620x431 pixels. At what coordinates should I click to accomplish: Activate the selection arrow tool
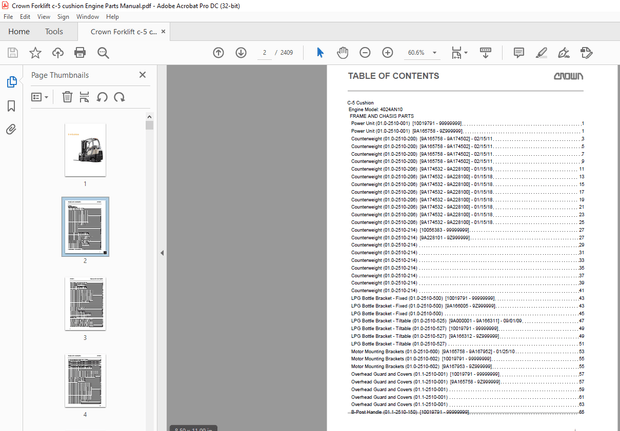(320, 53)
